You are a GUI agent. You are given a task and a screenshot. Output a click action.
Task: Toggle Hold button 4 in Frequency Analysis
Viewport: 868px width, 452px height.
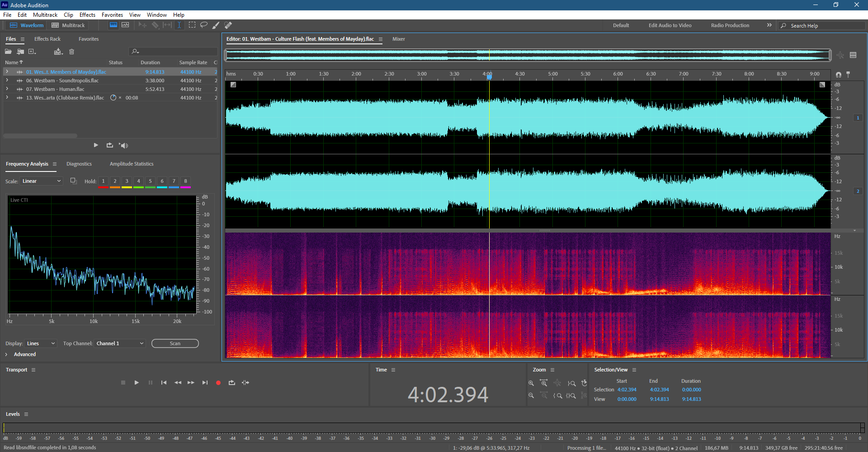click(138, 181)
